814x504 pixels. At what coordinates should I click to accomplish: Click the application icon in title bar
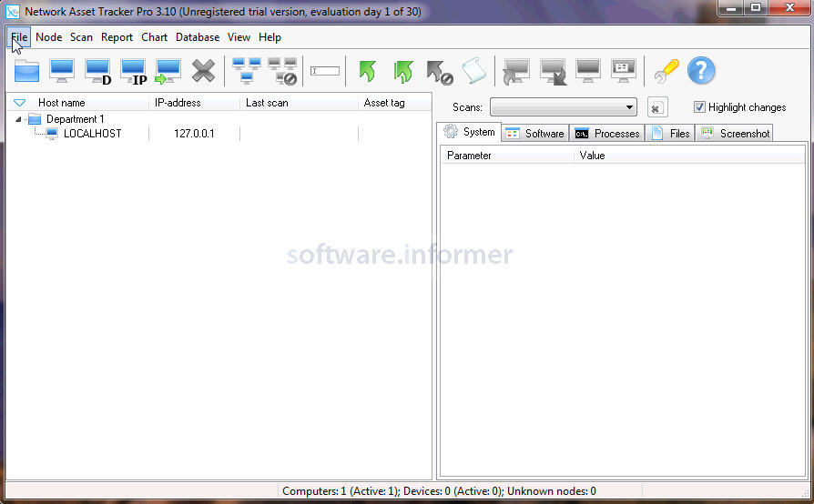[x=13, y=12]
